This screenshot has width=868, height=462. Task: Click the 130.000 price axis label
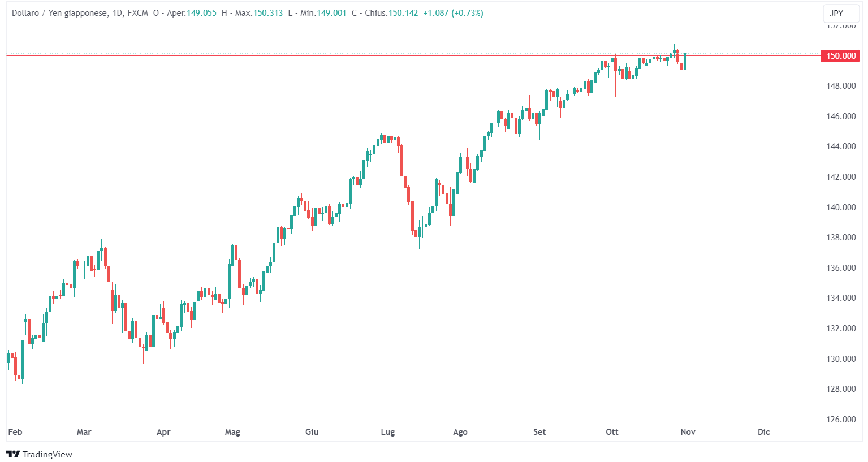841,359
